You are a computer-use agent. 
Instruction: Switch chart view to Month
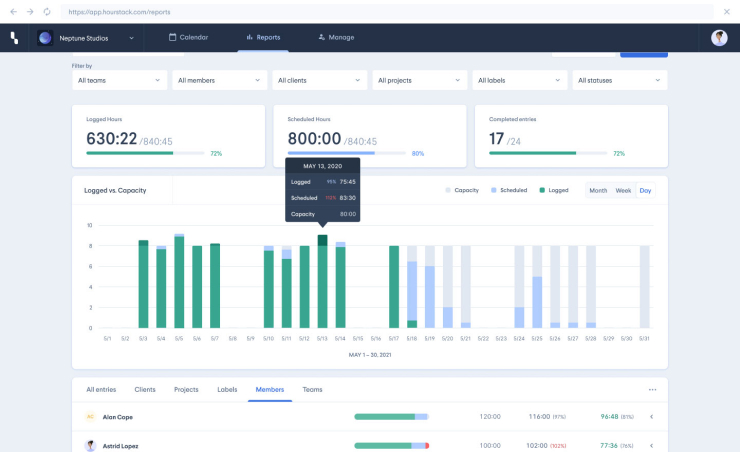coord(598,191)
